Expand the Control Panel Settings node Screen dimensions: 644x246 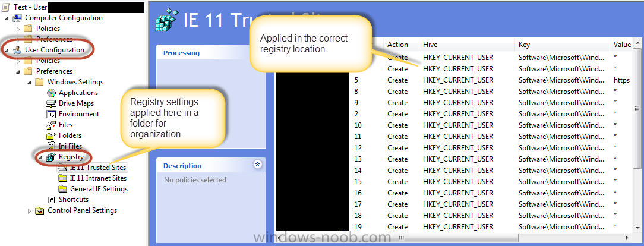(29, 211)
